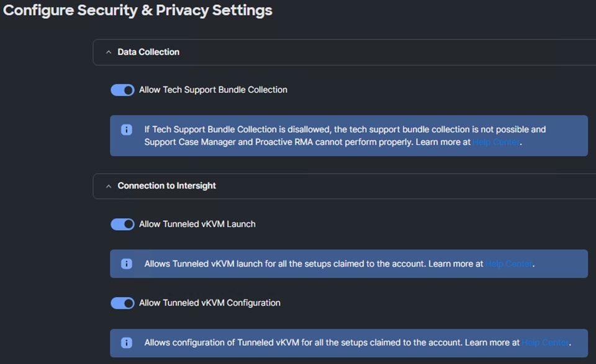Click the Tunneled vKVM launch description text
Screen dimensions: 596x364
[x=340, y=264]
